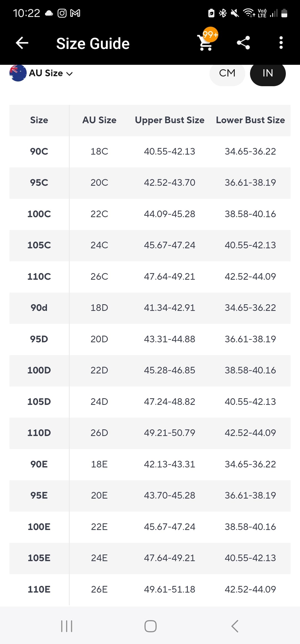300x644 pixels.
Task: Tap the Lower Bust Size column header
Action: point(250,120)
